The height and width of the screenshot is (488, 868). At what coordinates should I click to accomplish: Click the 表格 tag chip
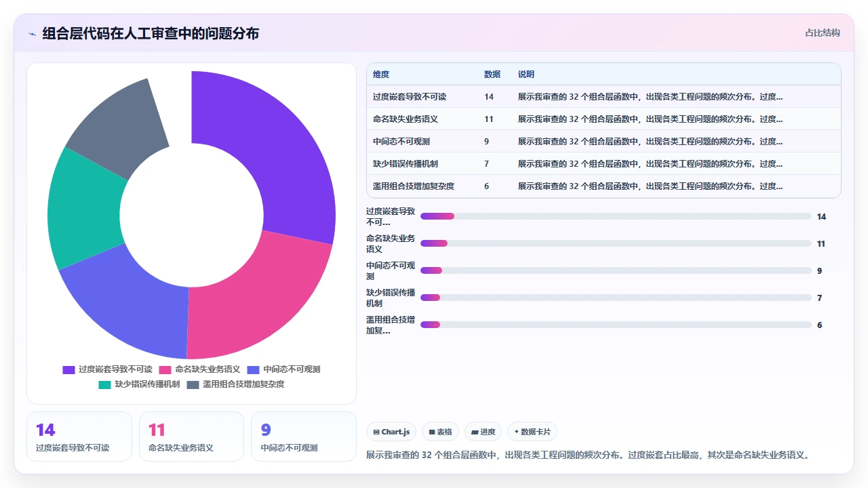point(440,432)
